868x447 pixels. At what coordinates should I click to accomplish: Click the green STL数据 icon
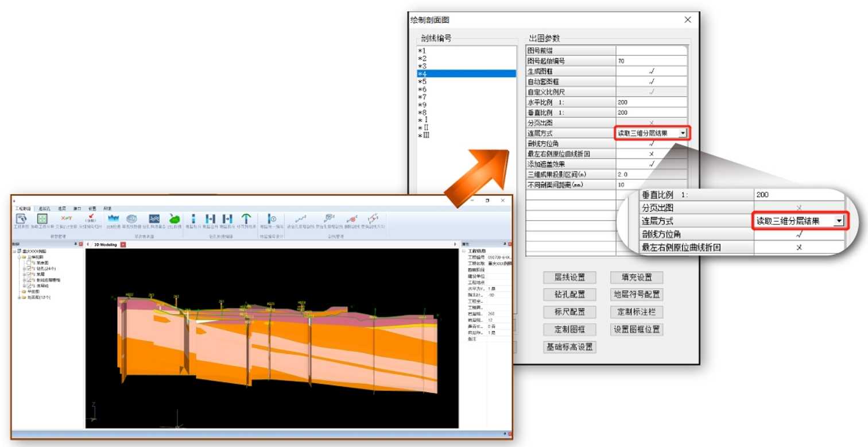[174, 219]
